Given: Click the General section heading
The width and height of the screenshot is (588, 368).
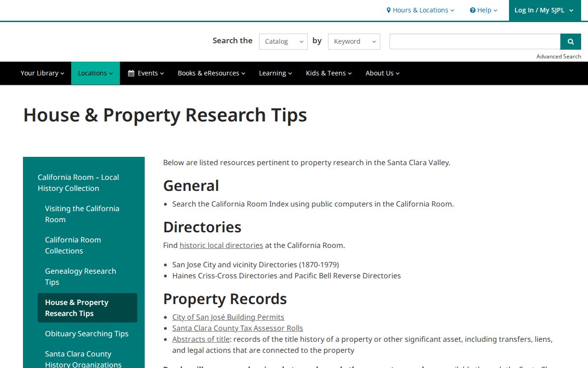Looking at the screenshot, I should (191, 186).
